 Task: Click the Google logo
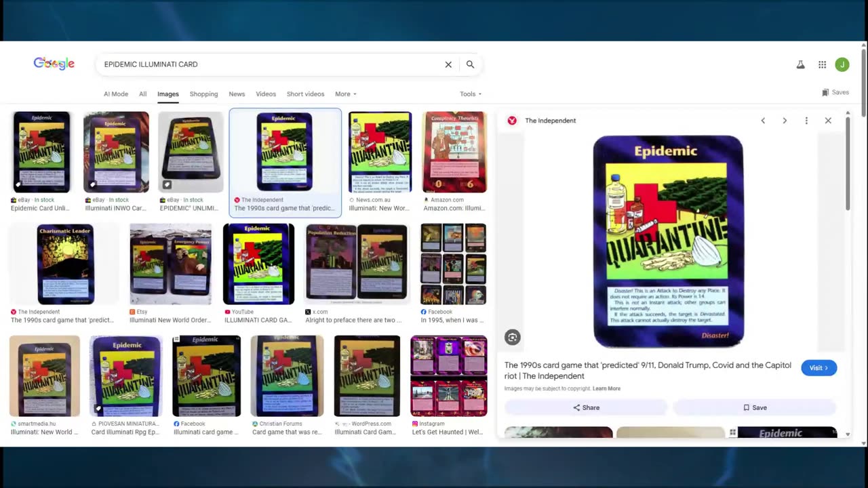tap(54, 64)
